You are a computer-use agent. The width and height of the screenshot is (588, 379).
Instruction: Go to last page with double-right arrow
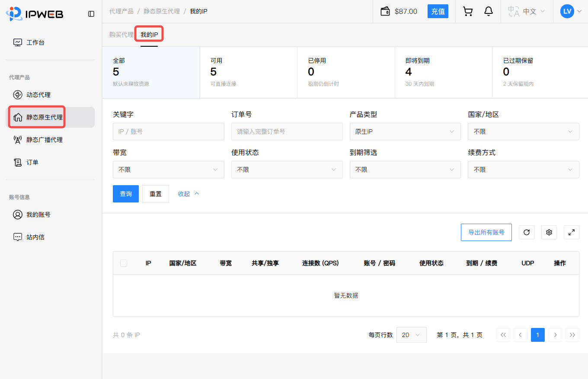point(572,335)
